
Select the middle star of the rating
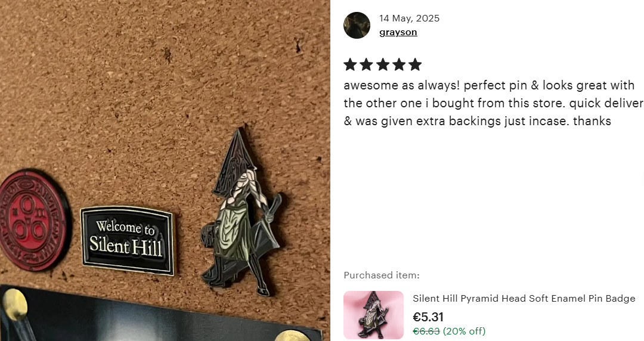(x=383, y=64)
